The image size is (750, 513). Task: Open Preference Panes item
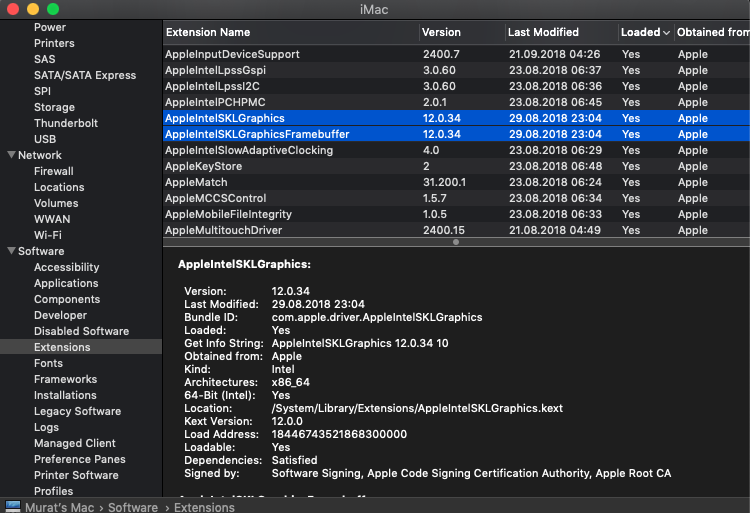[x=79, y=459]
